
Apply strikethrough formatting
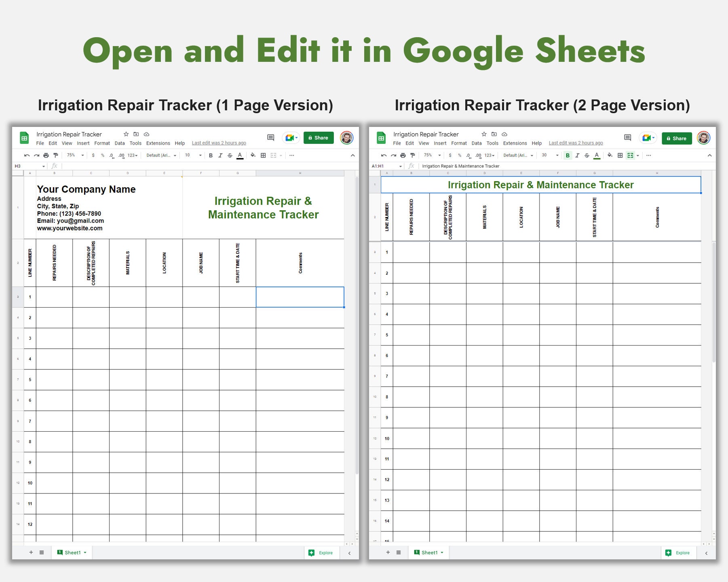(230, 155)
